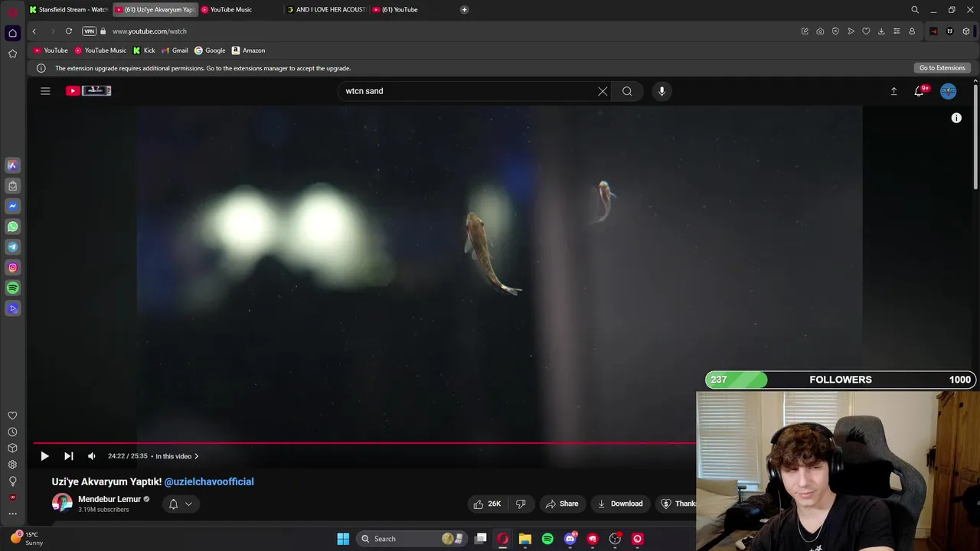Like the video with 26K likes
Screen dimensions: 980x551
pyautogui.click(x=487, y=504)
